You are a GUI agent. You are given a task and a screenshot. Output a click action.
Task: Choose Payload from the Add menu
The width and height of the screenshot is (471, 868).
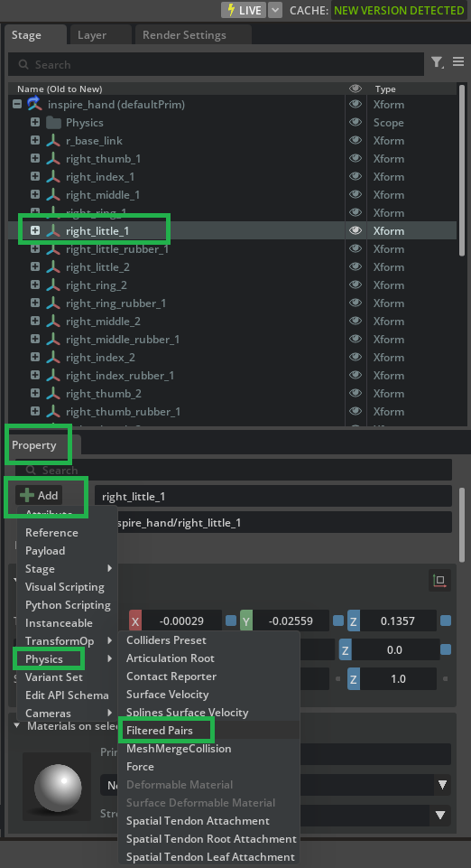point(45,551)
